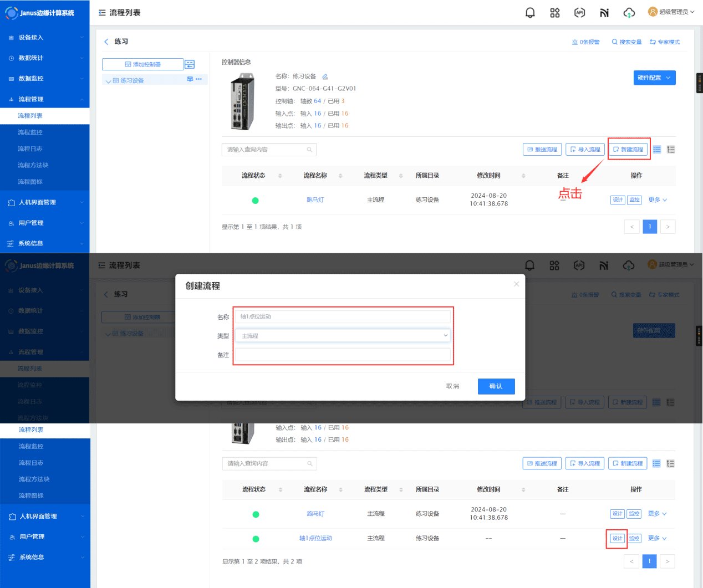Click the cloud icon in the topmost header
This screenshot has height=588, width=703.
tap(629, 13)
